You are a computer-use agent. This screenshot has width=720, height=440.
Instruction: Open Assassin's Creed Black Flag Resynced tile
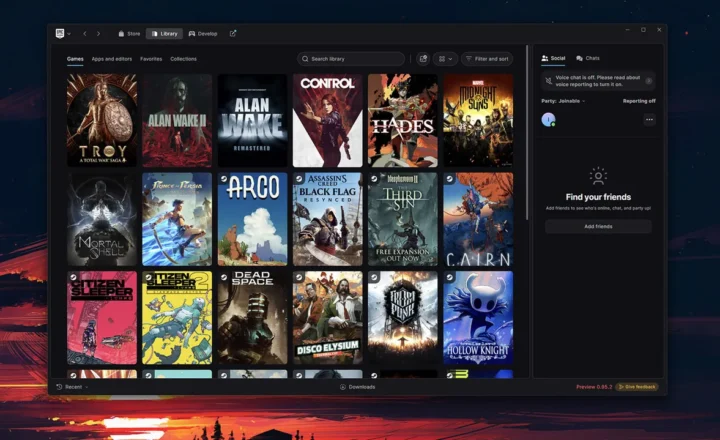tap(328, 219)
